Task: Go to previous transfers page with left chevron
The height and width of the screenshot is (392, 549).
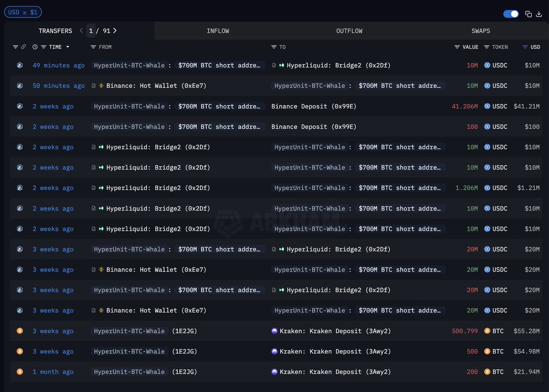Action: [81, 31]
